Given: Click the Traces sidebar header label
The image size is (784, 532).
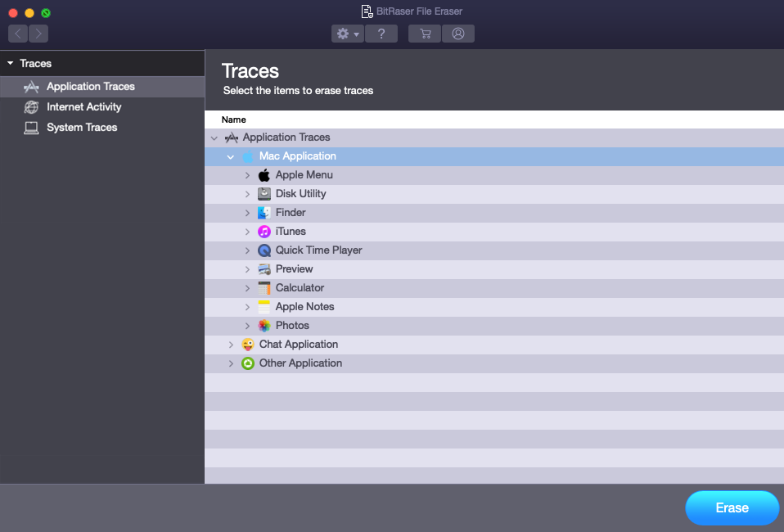Looking at the screenshot, I should (x=35, y=64).
